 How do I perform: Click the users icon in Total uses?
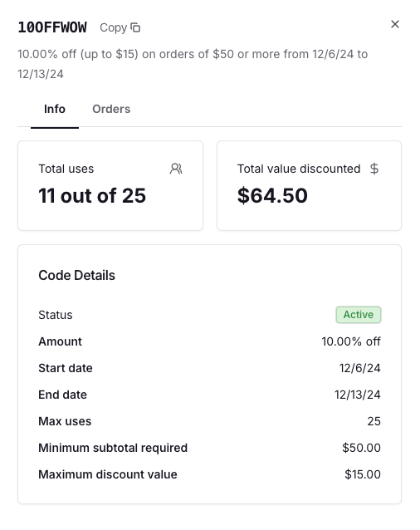point(176,169)
